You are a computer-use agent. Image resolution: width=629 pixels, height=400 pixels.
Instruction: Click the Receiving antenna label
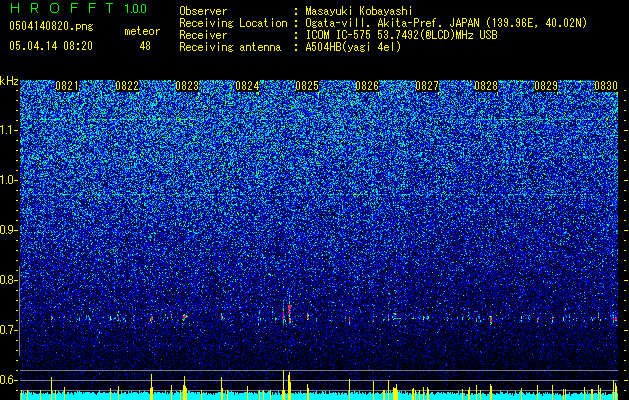[x=230, y=47]
